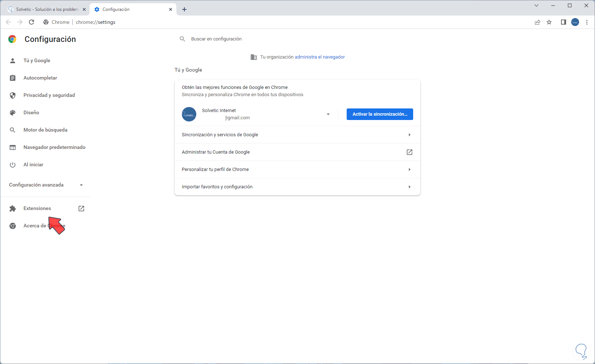
Task: Open Personalizar tu perfil de Chrome arrow
Action: tap(410, 169)
